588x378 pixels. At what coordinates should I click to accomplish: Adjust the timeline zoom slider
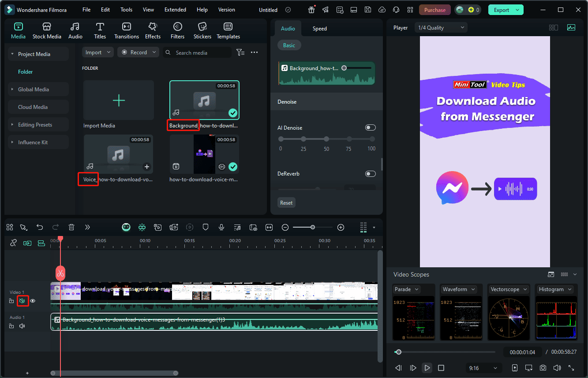313,227
